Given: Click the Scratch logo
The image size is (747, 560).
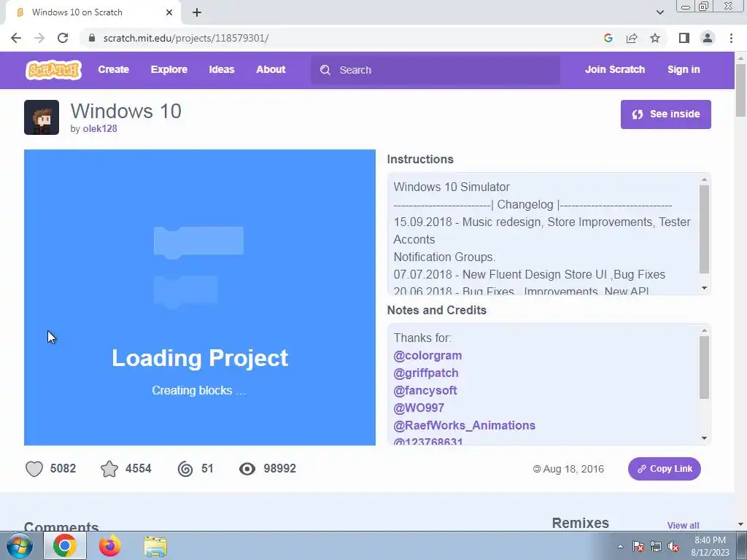Looking at the screenshot, I should tap(53, 69).
